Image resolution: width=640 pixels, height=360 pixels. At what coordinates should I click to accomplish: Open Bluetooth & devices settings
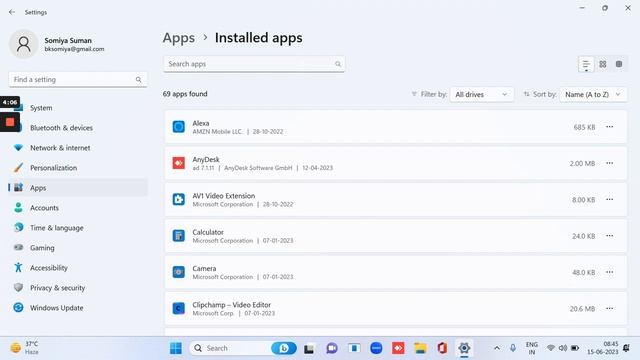(78, 128)
